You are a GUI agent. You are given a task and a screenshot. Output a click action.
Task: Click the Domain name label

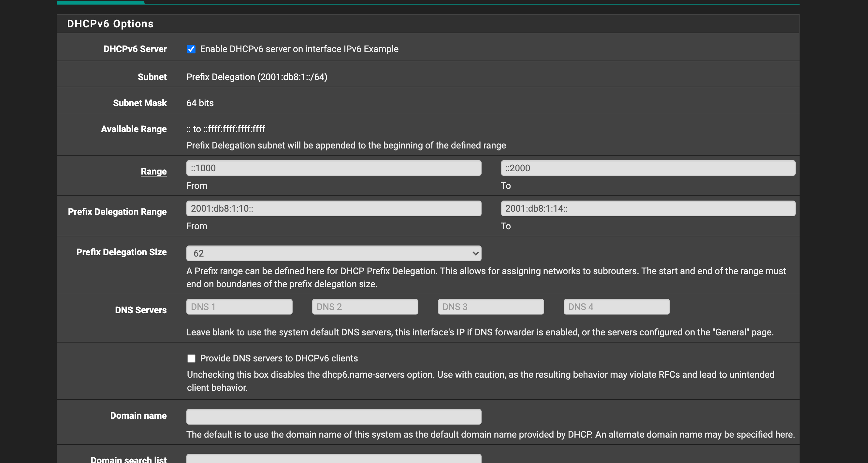[x=138, y=415]
